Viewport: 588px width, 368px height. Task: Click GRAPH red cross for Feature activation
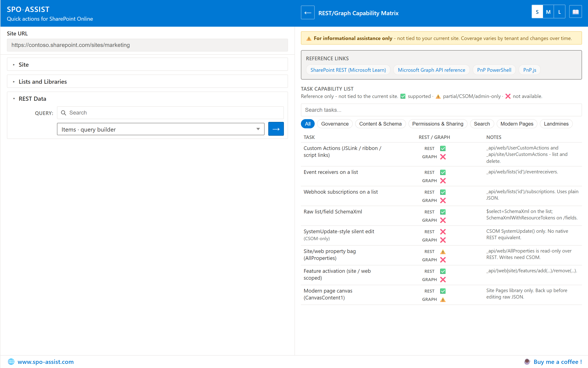[443, 279]
